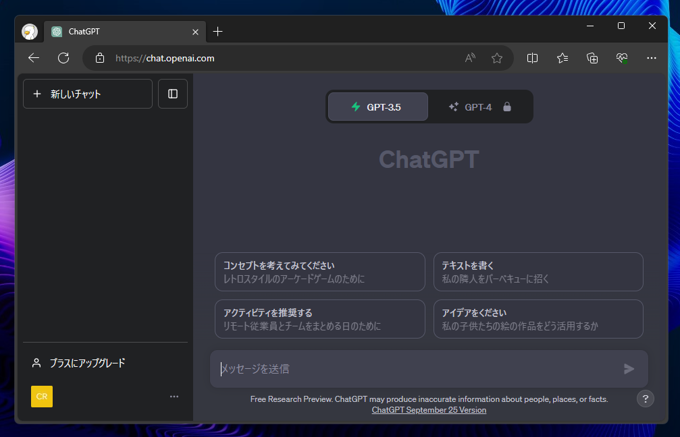The width and height of the screenshot is (680, 437).
Task: Send message with arrow icon
Action: 629,369
